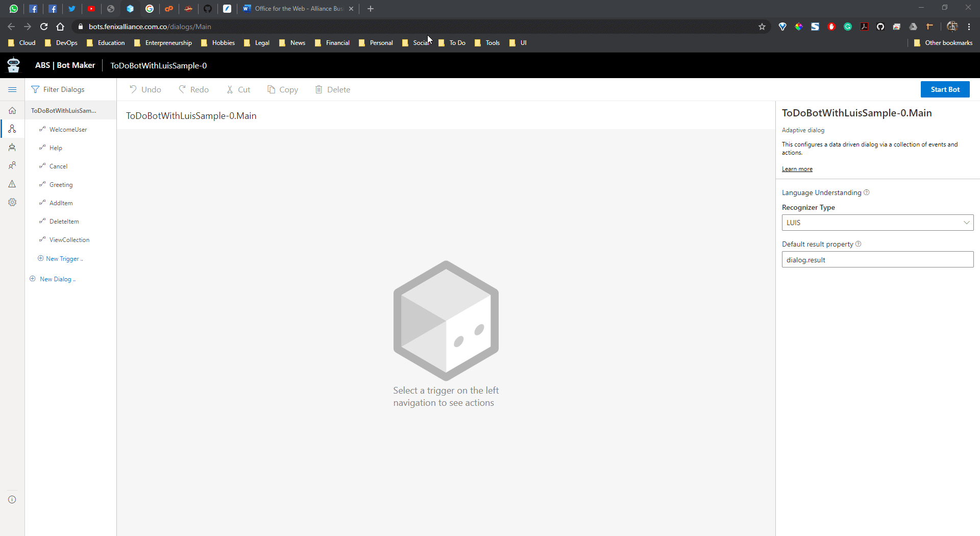Go to Home via sidebar house icon
980x536 pixels.
tap(12, 110)
